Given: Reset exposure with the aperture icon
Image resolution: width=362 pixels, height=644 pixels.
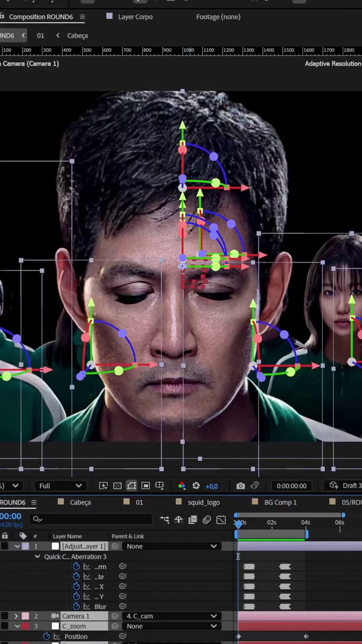Looking at the screenshot, I should pyautogui.click(x=196, y=486).
